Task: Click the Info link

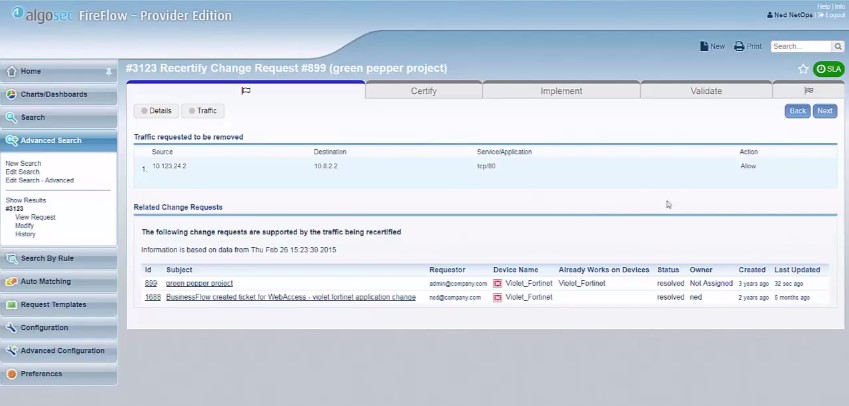Action: tap(840, 6)
